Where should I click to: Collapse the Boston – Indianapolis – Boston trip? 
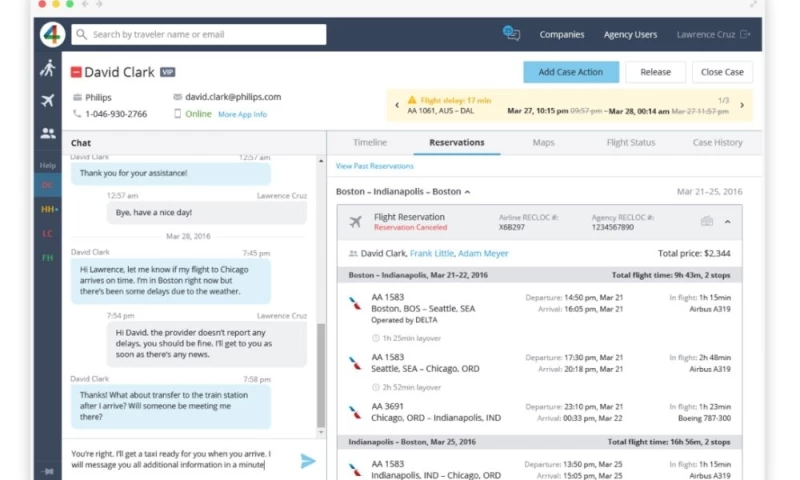pos(467,191)
